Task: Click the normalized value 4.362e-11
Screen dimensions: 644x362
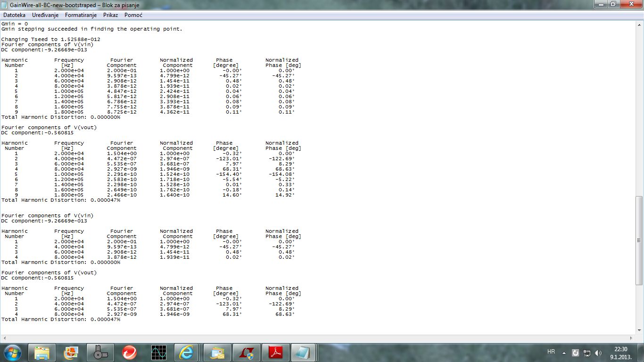Action: tap(174, 112)
